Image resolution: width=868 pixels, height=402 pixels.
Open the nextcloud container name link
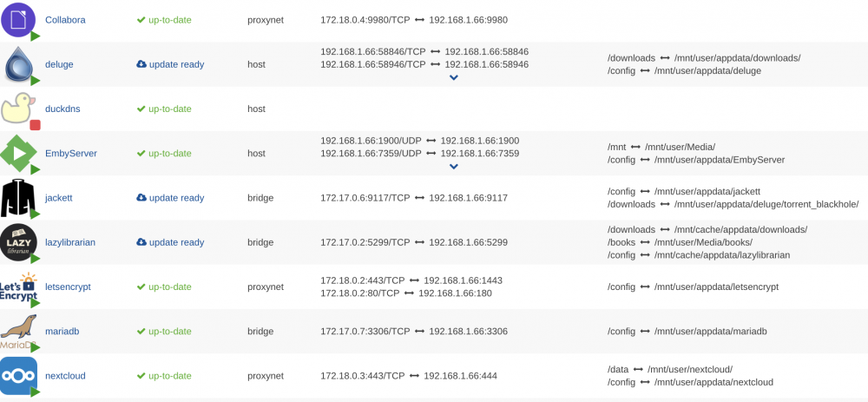point(65,375)
